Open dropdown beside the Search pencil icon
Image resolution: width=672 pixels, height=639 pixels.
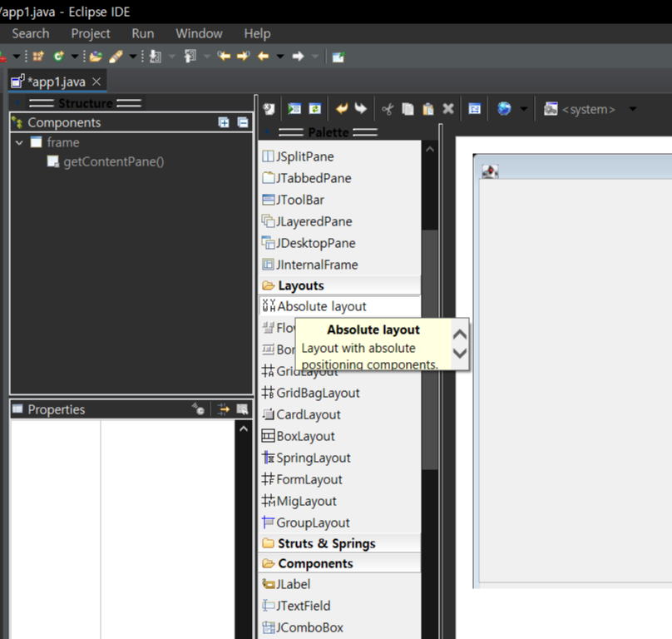tap(133, 57)
